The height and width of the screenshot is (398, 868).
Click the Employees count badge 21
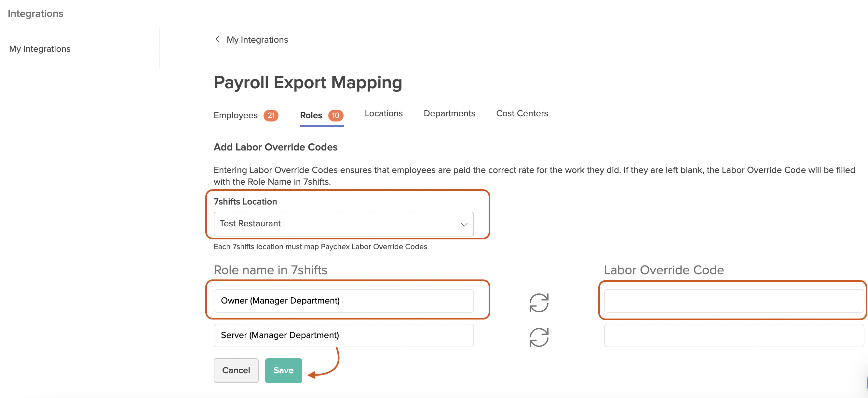point(271,115)
